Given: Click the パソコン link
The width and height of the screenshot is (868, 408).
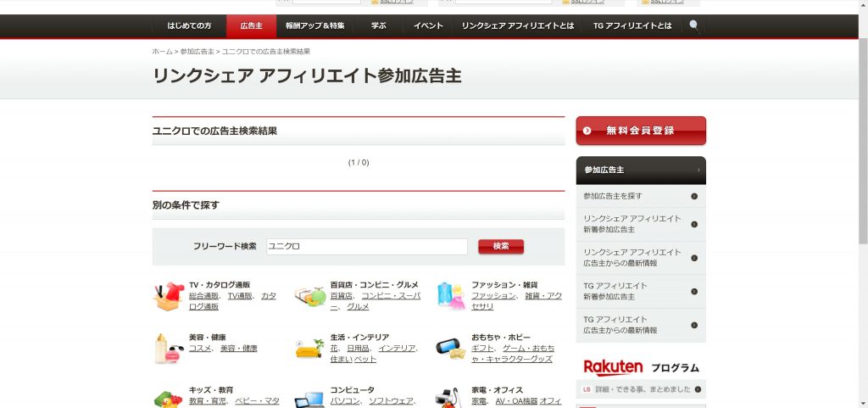Looking at the screenshot, I should tap(345, 401).
